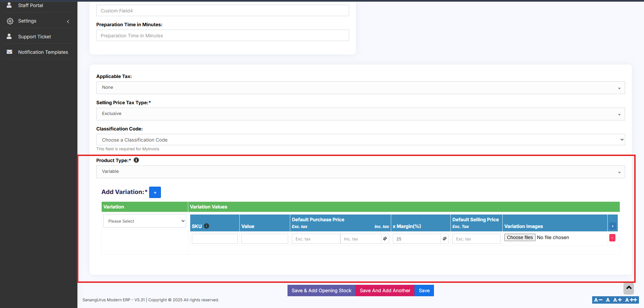Add a variation value row with plus icon
Image resolution: width=644 pixels, height=308 pixels.
(612, 226)
